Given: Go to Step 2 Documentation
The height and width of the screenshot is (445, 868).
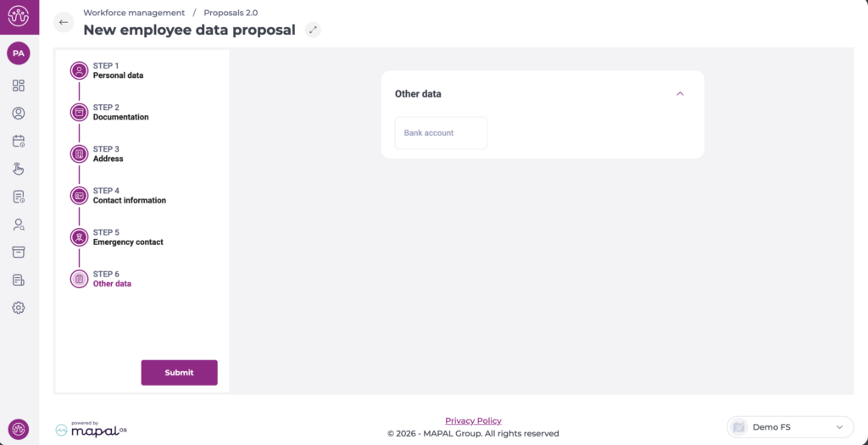Looking at the screenshot, I should 120,112.
